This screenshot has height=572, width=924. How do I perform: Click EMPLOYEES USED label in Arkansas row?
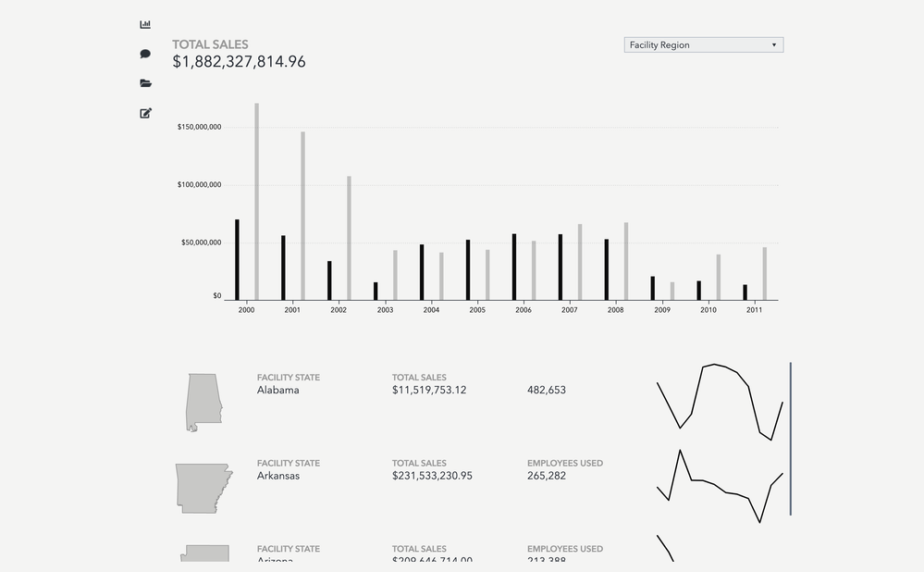point(565,463)
